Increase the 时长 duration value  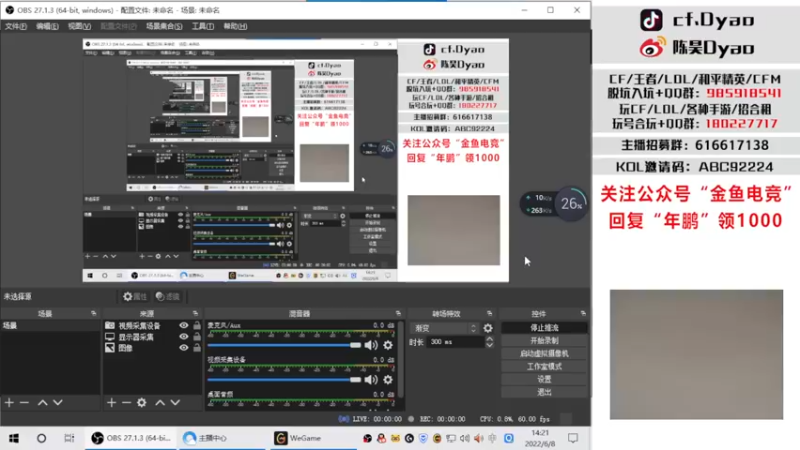489,339
